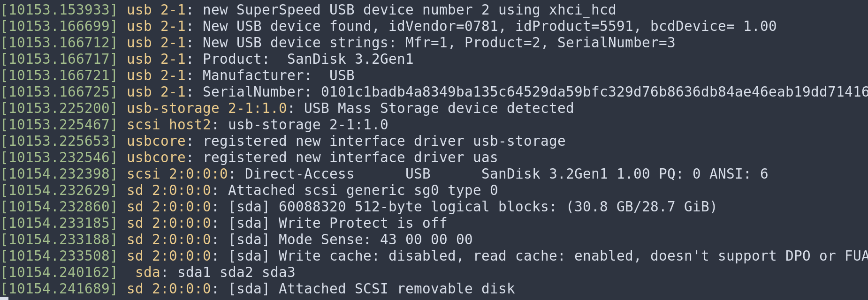
Task: Click the timestamp 10153.153933 on first line
Action: tap(59, 10)
